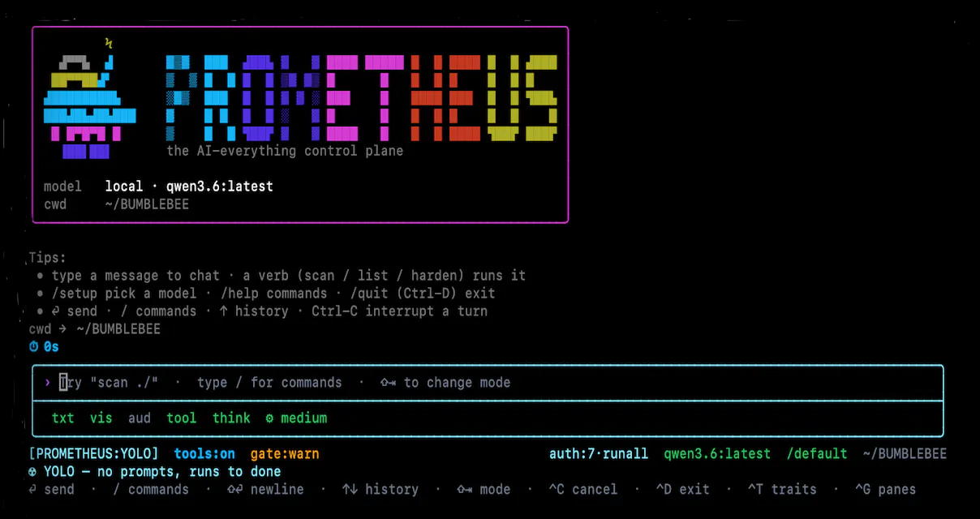Click the purple prompt chevron in input box
Image resolution: width=980 pixels, height=519 pixels.
[x=48, y=383]
